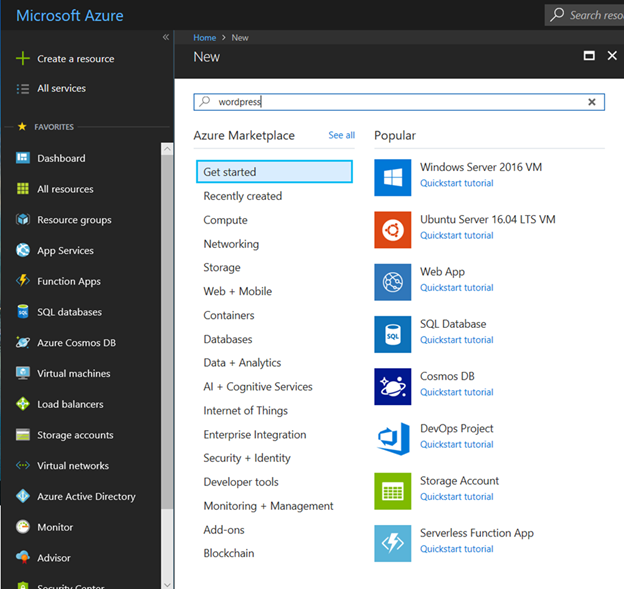This screenshot has width=624, height=589.
Task: Click the favorites star icon
Action: 22,127
